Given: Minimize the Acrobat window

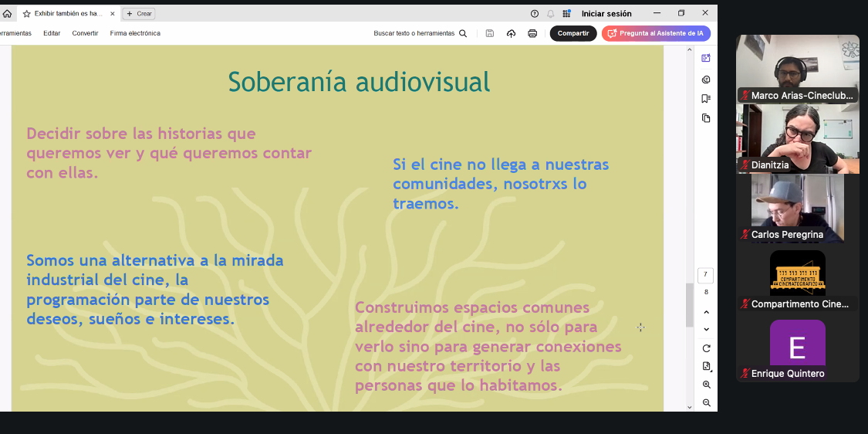Looking at the screenshot, I should (657, 13).
